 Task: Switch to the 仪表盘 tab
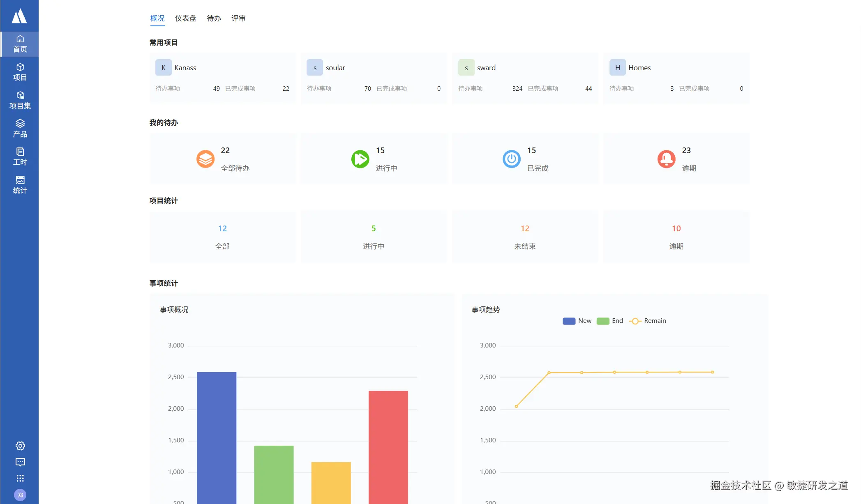185,18
